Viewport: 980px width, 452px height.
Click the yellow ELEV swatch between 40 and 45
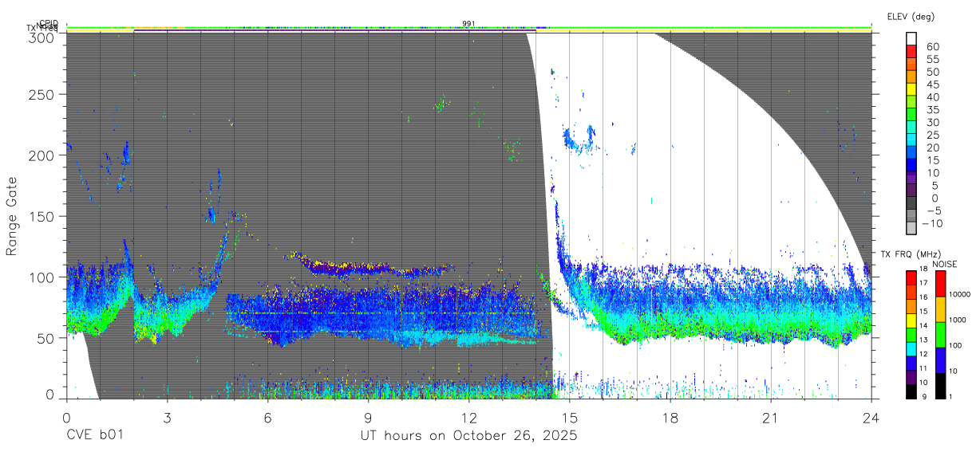(x=911, y=90)
